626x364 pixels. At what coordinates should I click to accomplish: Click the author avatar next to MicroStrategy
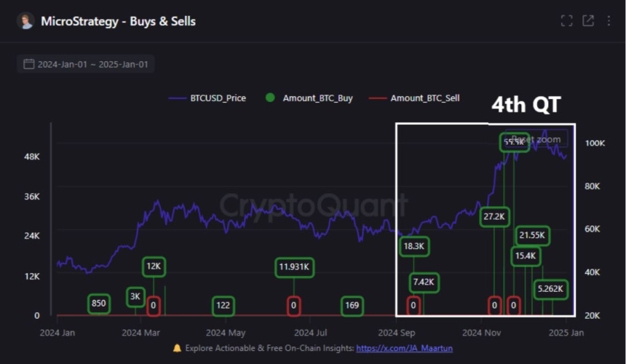pyautogui.click(x=25, y=21)
